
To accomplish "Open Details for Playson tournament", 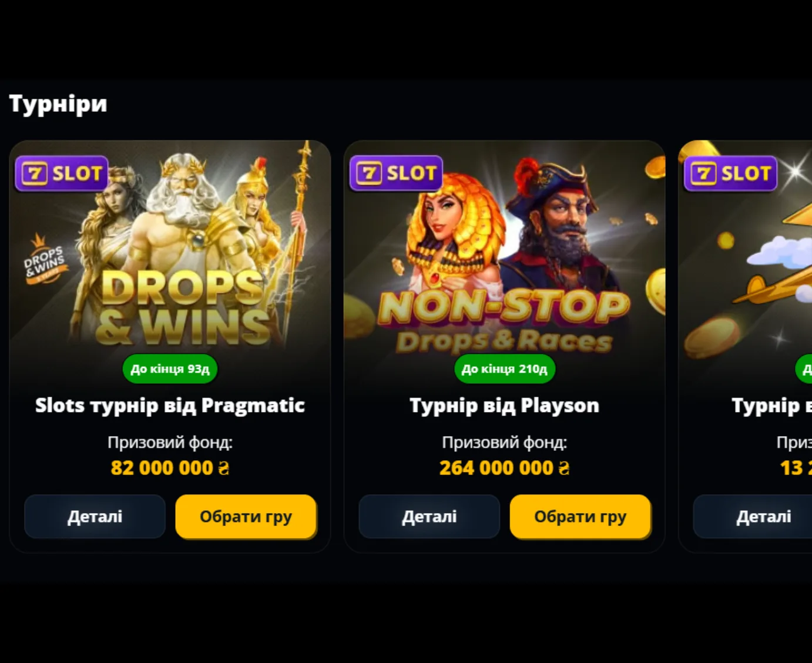I will [x=429, y=517].
